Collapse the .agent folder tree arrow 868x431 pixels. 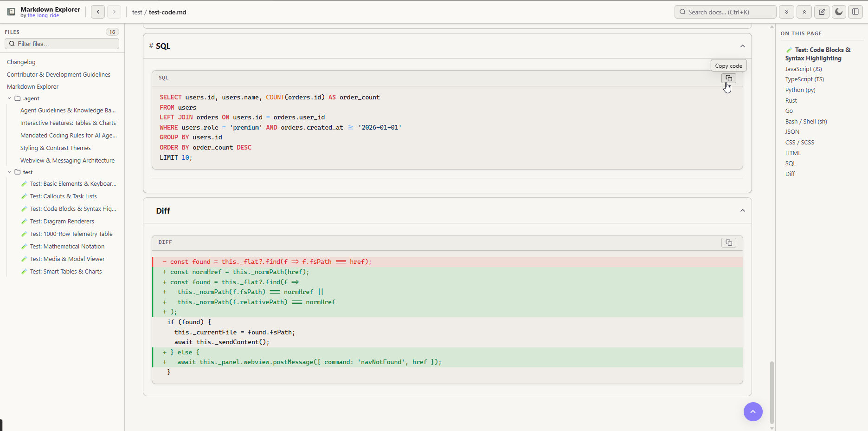click(x=9, y=98)
